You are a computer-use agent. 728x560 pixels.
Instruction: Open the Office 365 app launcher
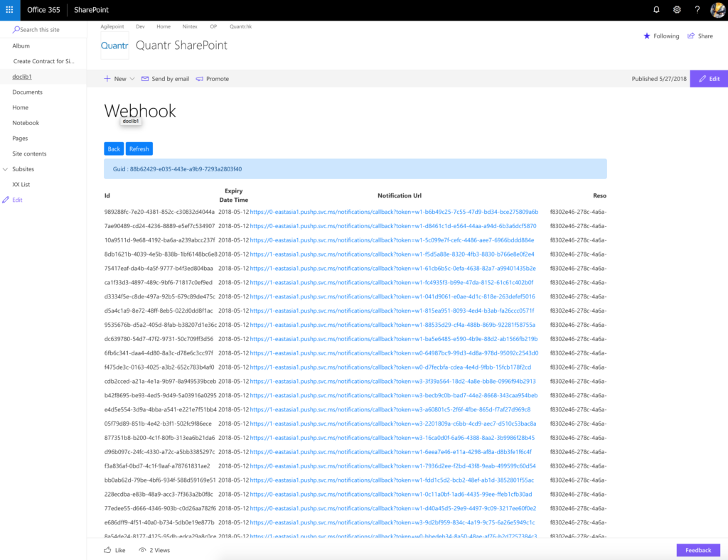pos(9,10)
